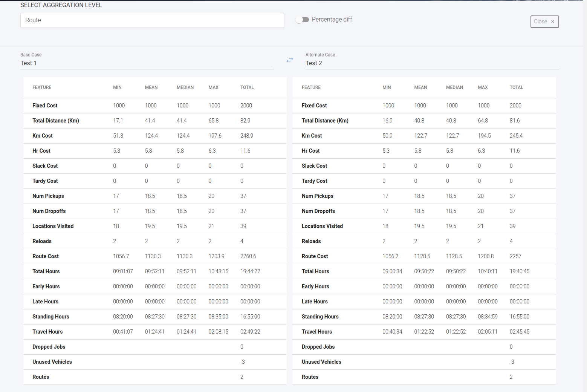Open the Base Case Test 1 selector
This screenshot has height=392, width=587.
[x=147, y=63]
